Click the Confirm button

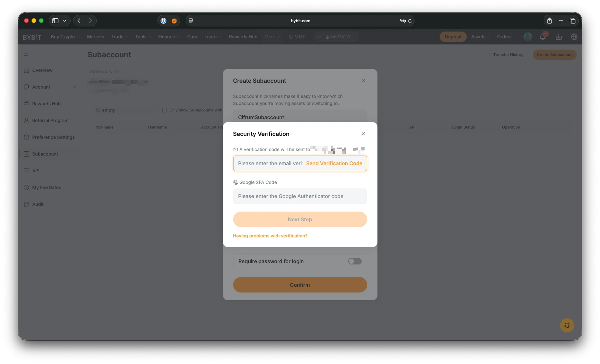[x=300, y=285]
